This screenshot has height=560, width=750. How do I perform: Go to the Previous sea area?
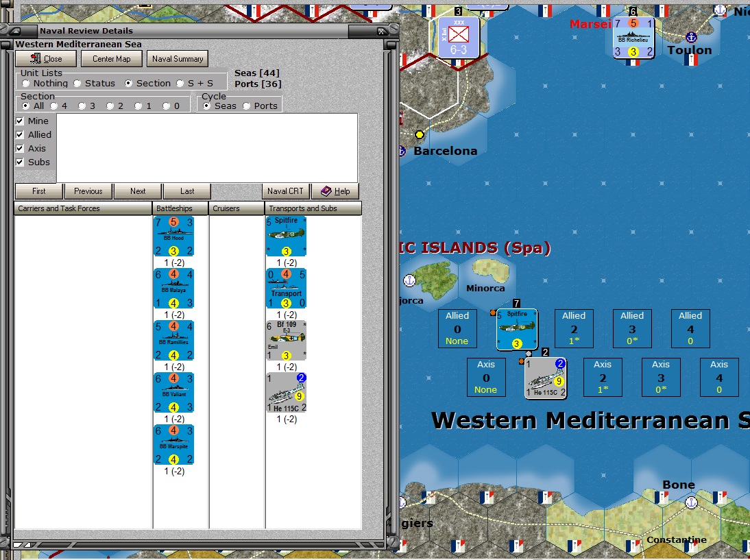(x=88, y=191)
